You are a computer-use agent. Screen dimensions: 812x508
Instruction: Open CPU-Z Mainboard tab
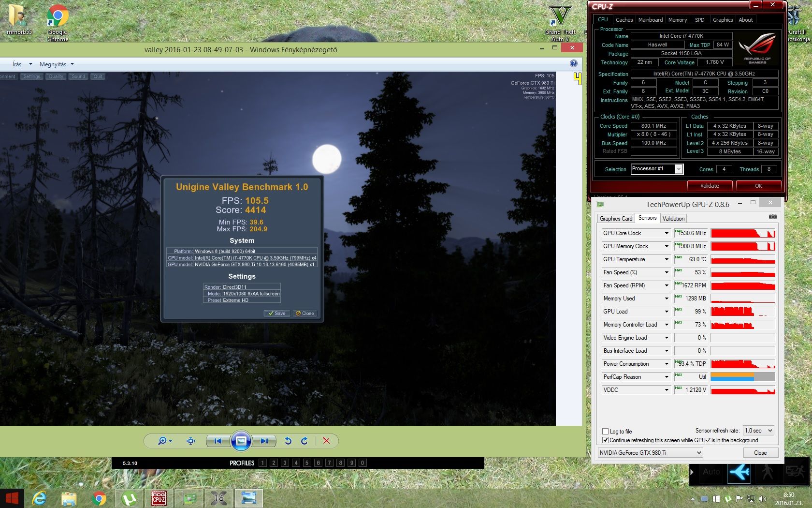pos(650,20)
